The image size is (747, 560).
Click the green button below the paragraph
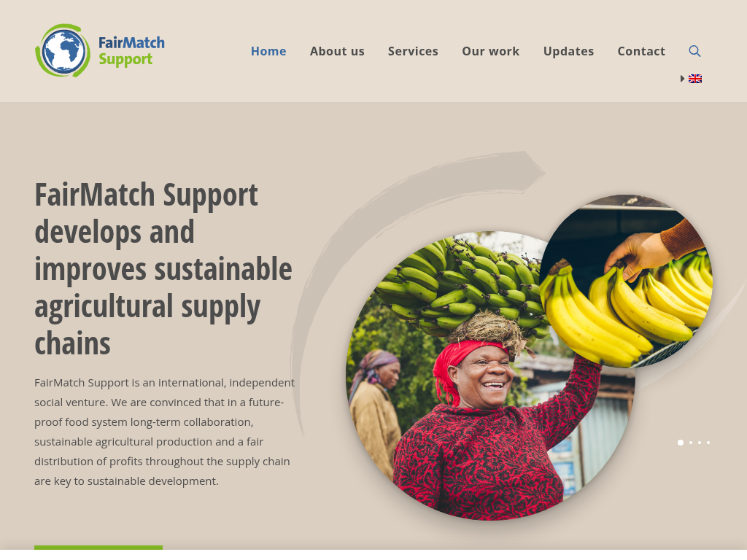pyautogui.click(x=98, y=548)
